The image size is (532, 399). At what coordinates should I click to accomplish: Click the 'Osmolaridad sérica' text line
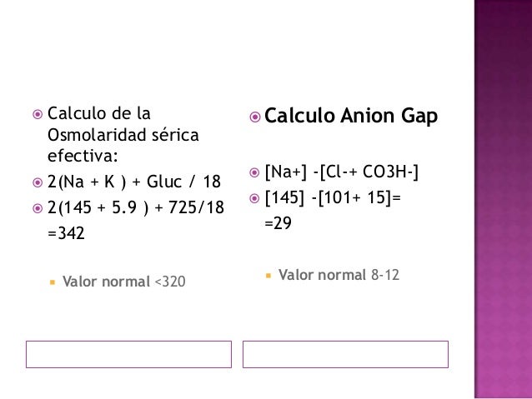123,135
